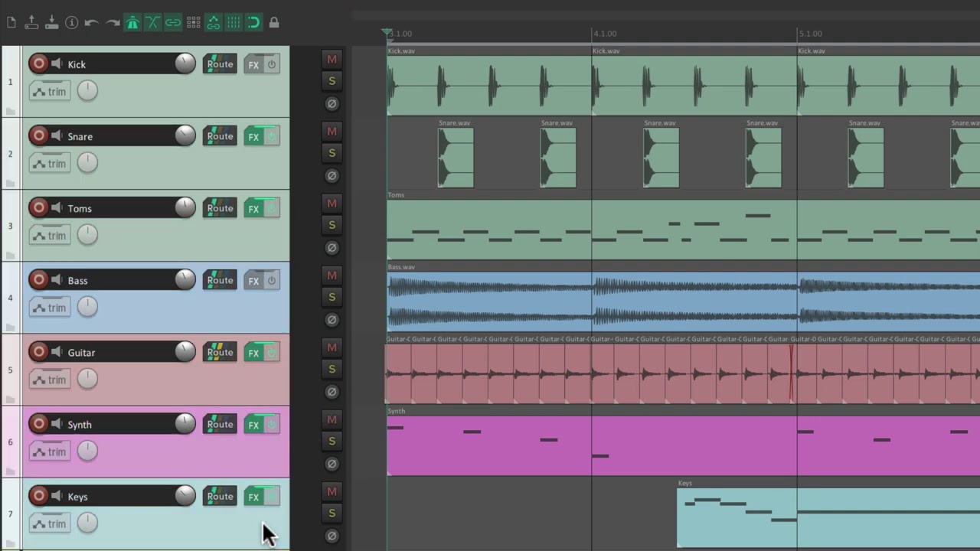Toggle auto-crossfade in the toolbar

152,23
